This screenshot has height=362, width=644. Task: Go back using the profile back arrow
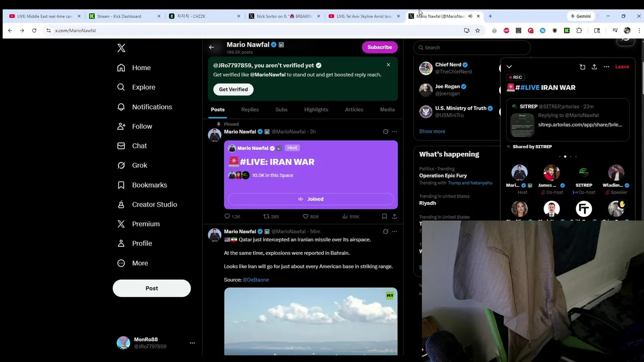[211, 47]
